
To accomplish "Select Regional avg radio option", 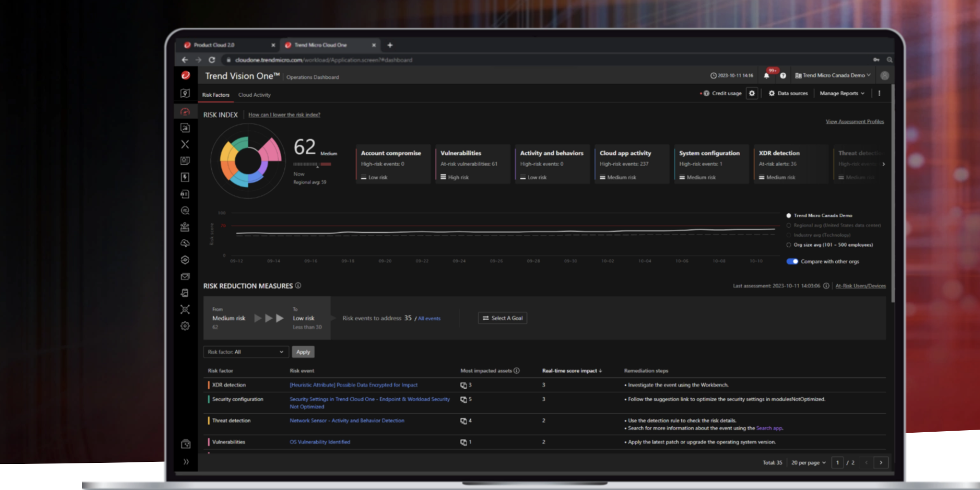I will [788, 225].
